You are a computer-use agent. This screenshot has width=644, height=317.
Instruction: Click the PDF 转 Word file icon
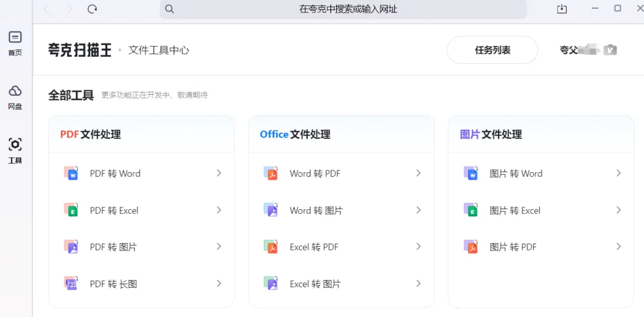coord(71,173)
